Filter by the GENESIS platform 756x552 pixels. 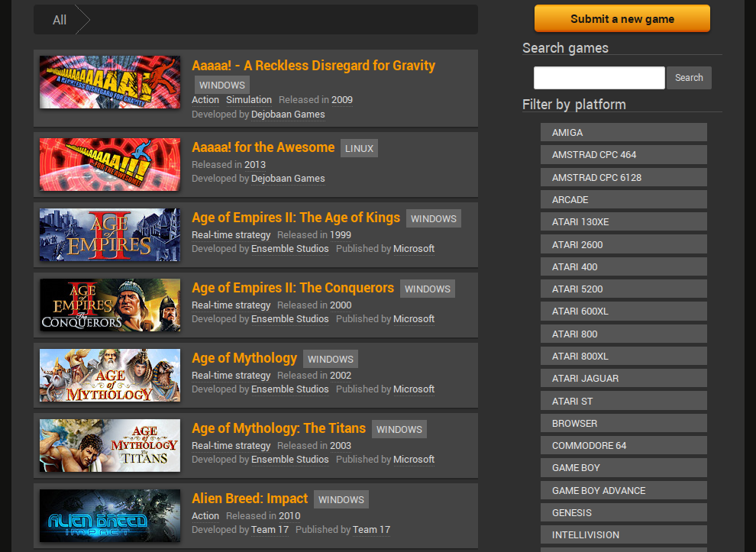coord(623,512)
